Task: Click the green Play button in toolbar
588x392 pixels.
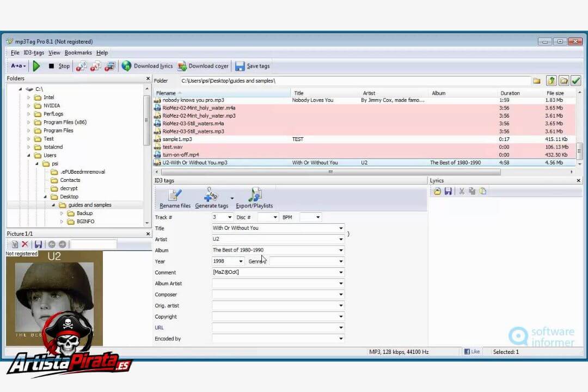Action: pyautogui.click(x=36, y=66)
